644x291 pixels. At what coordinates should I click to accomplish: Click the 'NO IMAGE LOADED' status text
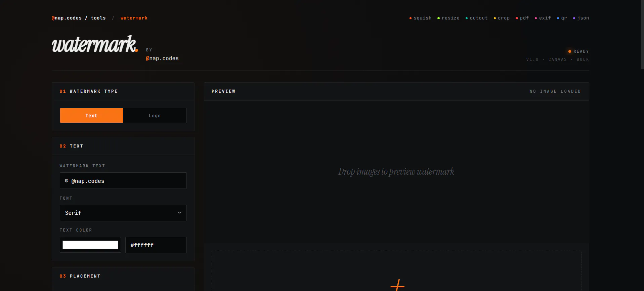point(555,91)
